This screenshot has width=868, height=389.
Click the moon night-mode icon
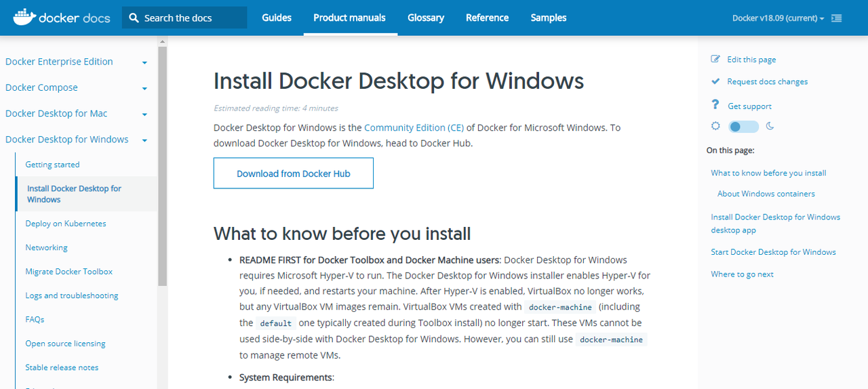pos(770,126)
